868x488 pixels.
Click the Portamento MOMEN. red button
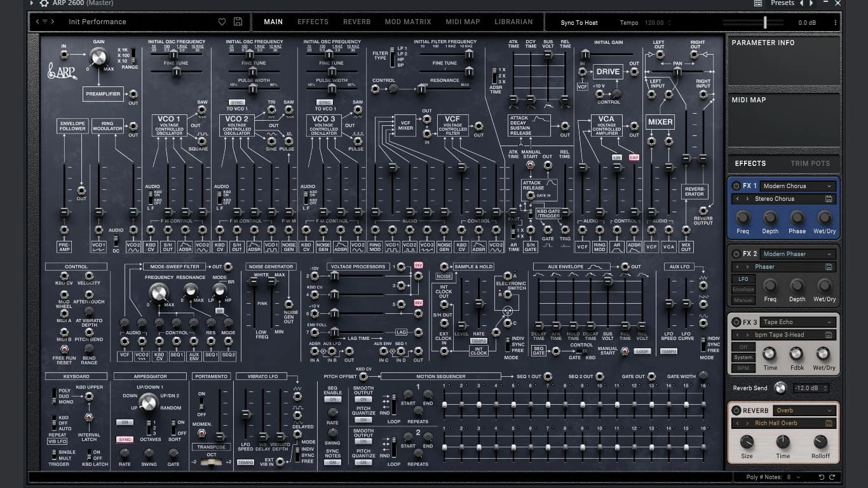pos(201,433)
